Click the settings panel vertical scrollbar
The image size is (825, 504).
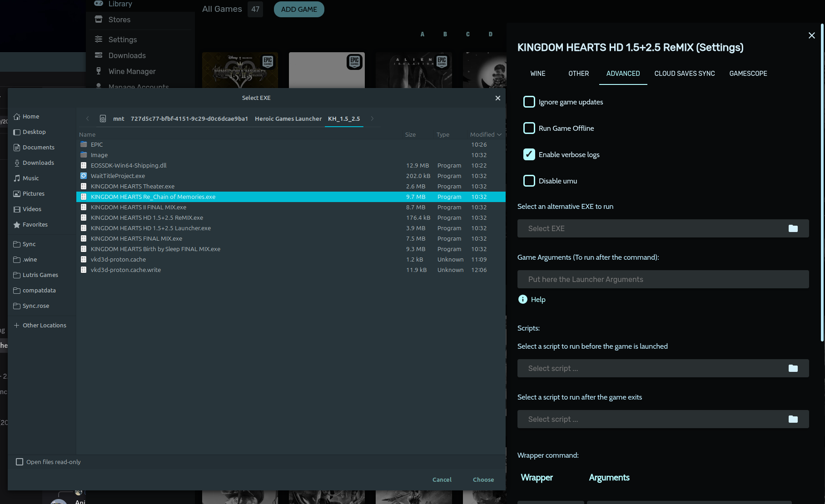822,182
